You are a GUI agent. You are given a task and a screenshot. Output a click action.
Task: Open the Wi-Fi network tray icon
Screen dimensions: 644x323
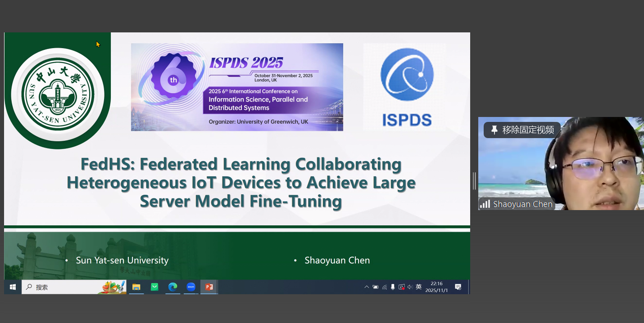pos(384,287)
